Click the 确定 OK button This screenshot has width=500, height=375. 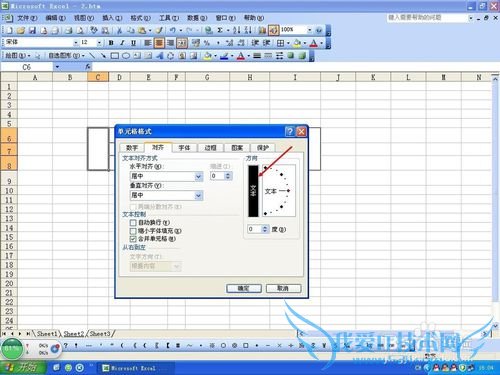(x=244, y=288)
